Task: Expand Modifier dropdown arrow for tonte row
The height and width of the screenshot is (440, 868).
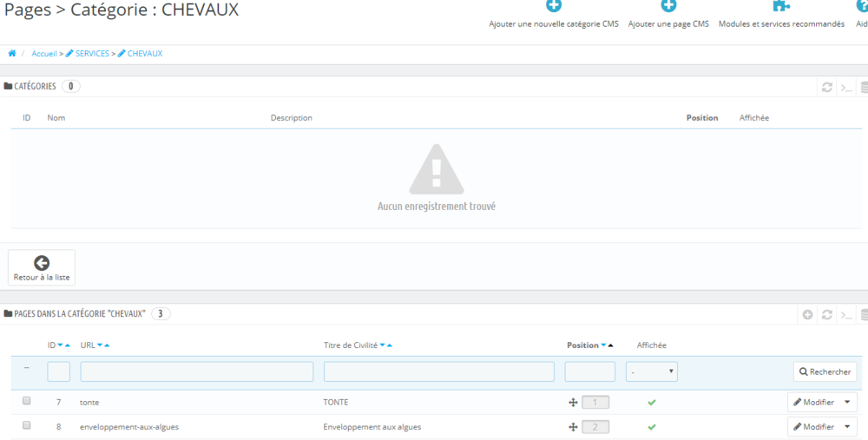Action: point(847,403)
